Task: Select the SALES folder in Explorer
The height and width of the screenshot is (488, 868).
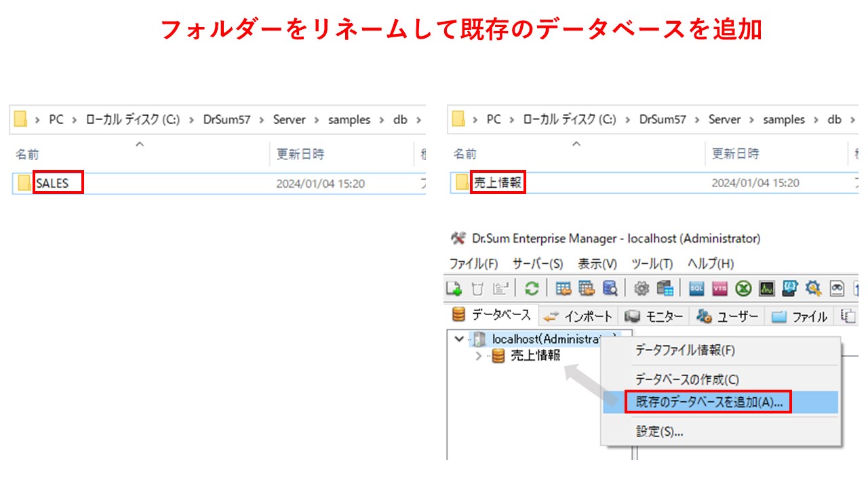Action: click(x=56, y=182)
